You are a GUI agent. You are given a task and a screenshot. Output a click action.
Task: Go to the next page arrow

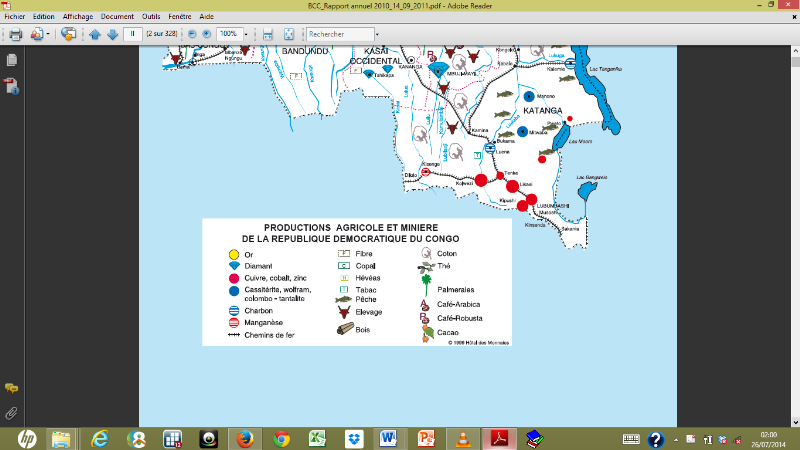[112, 34]
